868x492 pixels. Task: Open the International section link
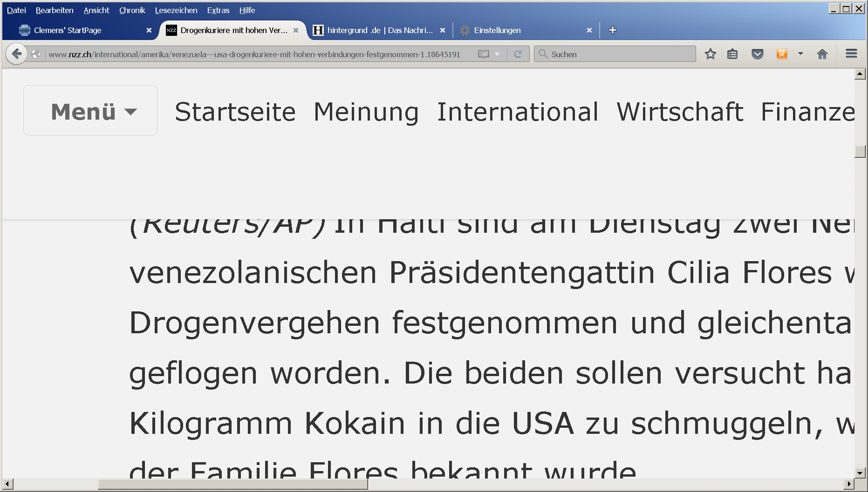pyautogui.click(x=517, y=112)
